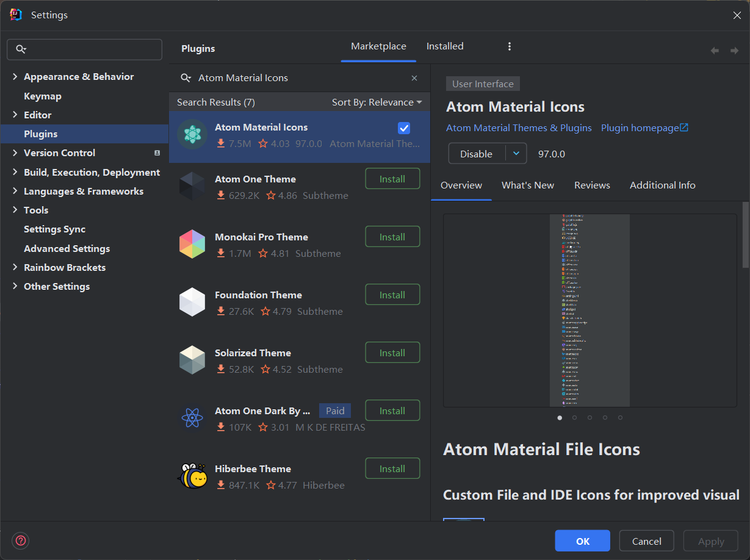Install the Monokai Pro Theme plugin
This screenshot has width=750, height=560.
point(392,237)
